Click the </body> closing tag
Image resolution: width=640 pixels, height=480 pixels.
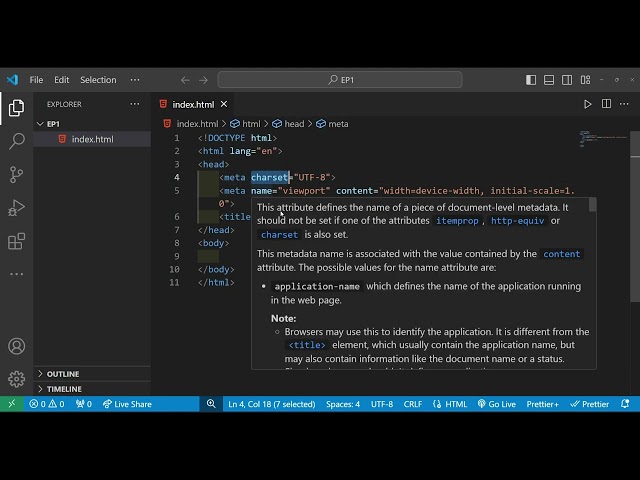point(216,269)
